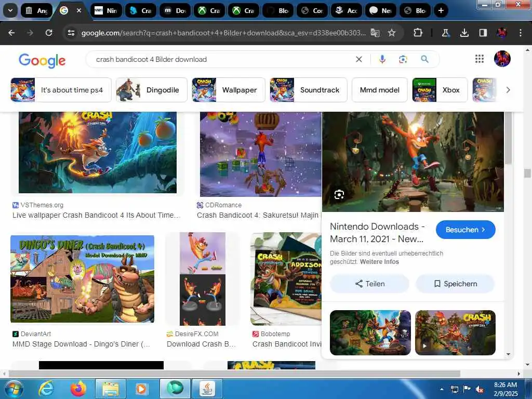This screenshot has height=399, width=532.
Task: Focus the search box text
Action: (x=151, y=59)
